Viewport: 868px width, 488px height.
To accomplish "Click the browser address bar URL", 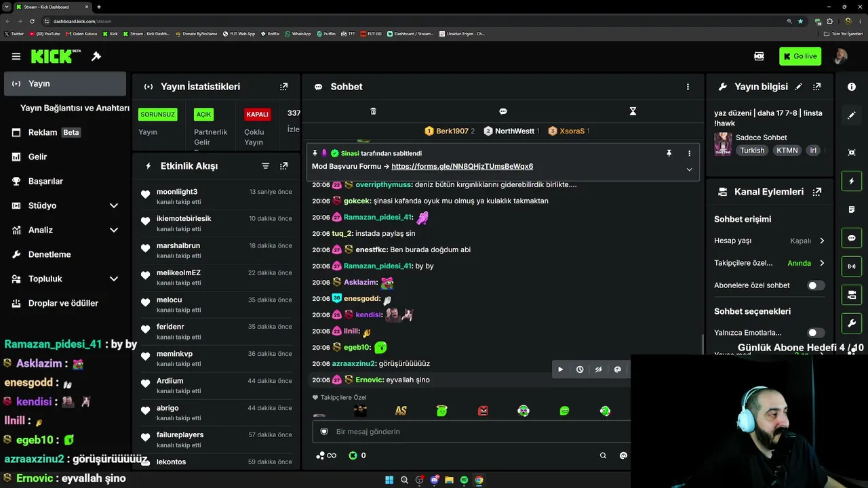I will 82,21.
